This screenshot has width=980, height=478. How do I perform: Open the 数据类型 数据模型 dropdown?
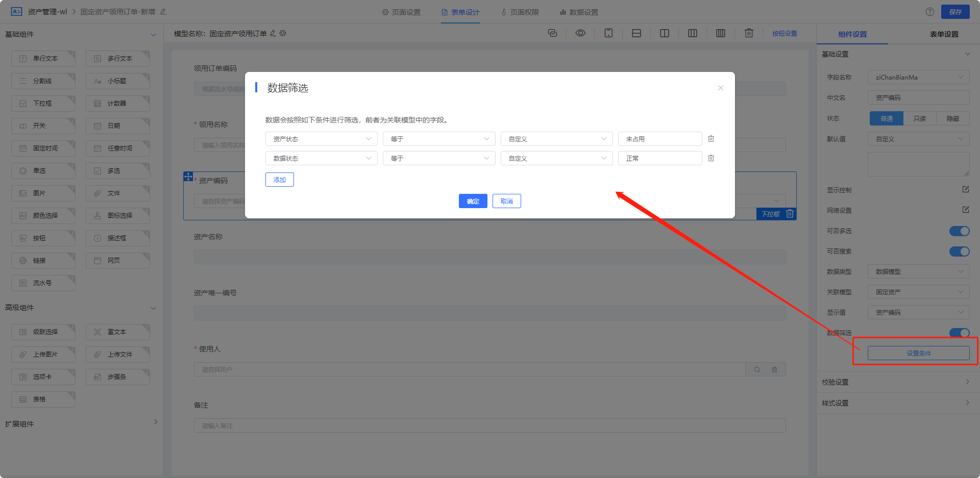coord(919,271)
